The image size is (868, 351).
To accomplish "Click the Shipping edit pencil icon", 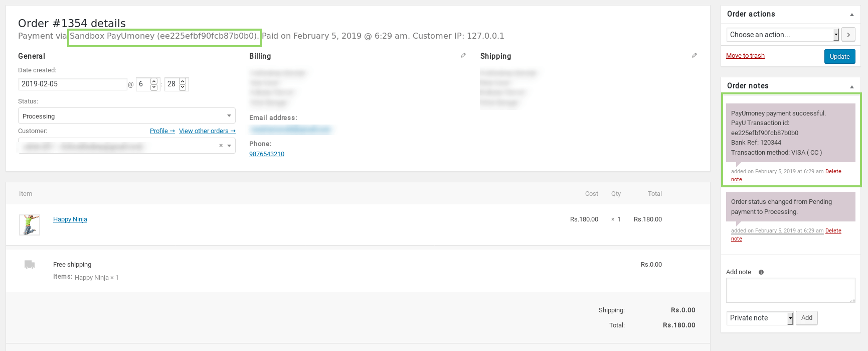I will 695,55.
